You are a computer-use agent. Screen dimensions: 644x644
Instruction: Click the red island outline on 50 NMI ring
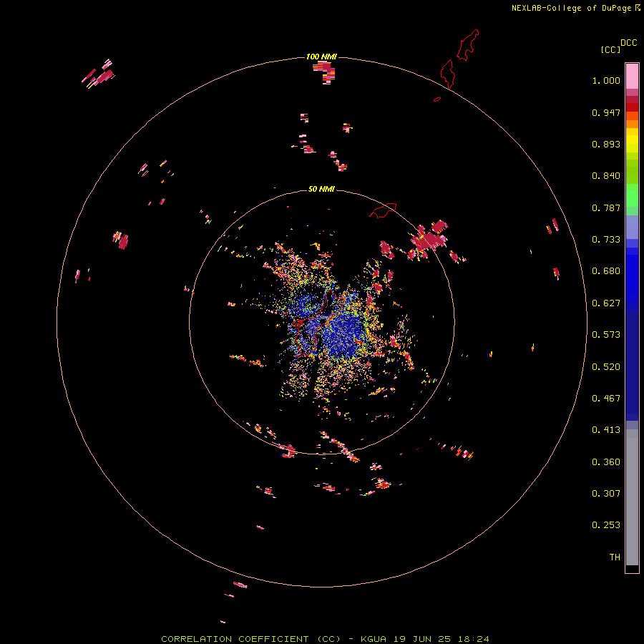383,210
